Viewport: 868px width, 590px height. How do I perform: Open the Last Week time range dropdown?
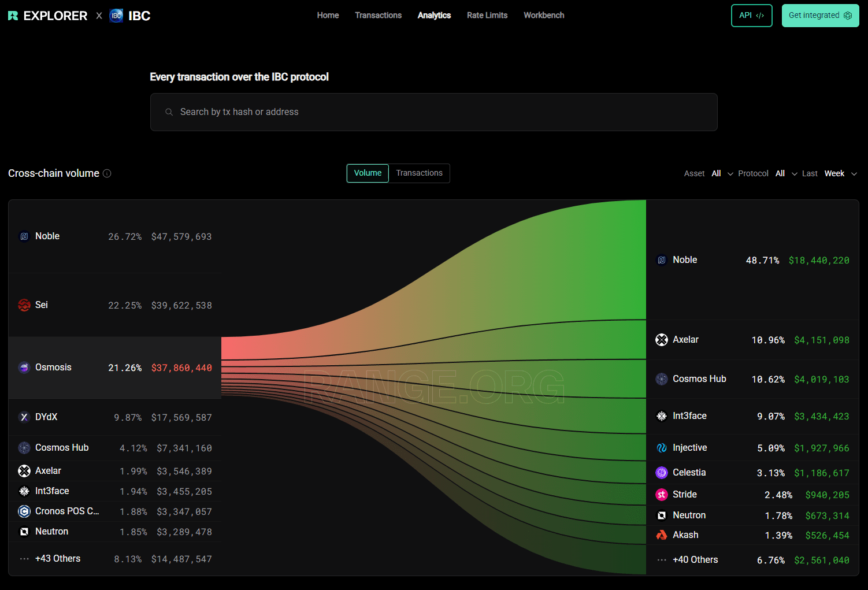click(840, 173)
